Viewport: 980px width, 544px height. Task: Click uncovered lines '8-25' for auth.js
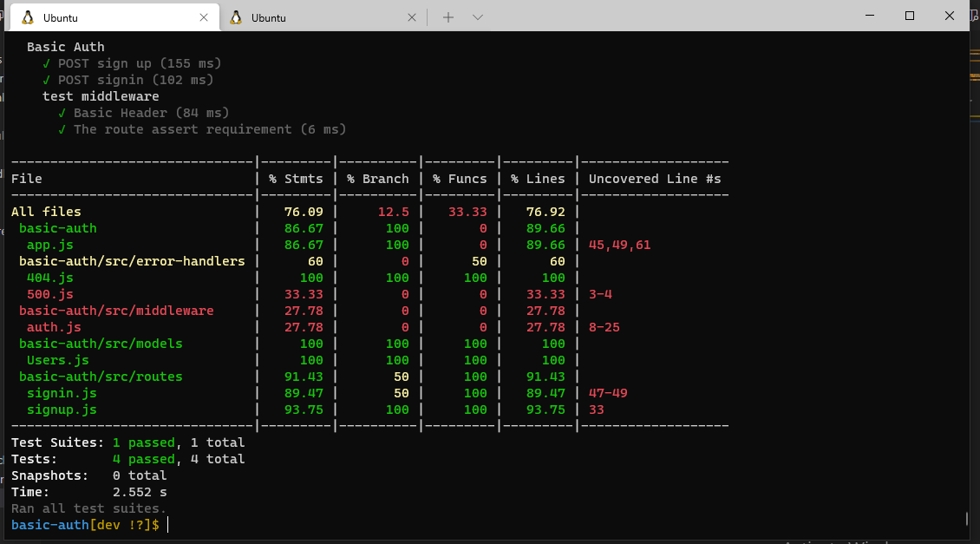604,327
